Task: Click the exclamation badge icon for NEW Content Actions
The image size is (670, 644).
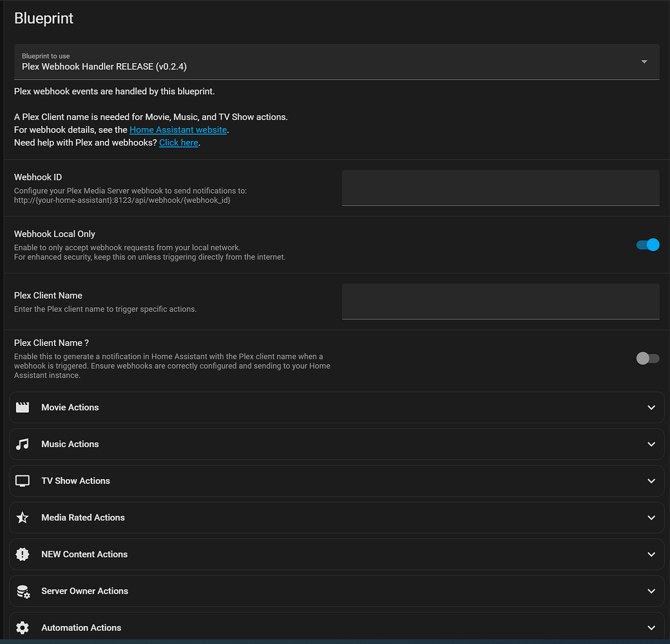Action: point(23,554)
